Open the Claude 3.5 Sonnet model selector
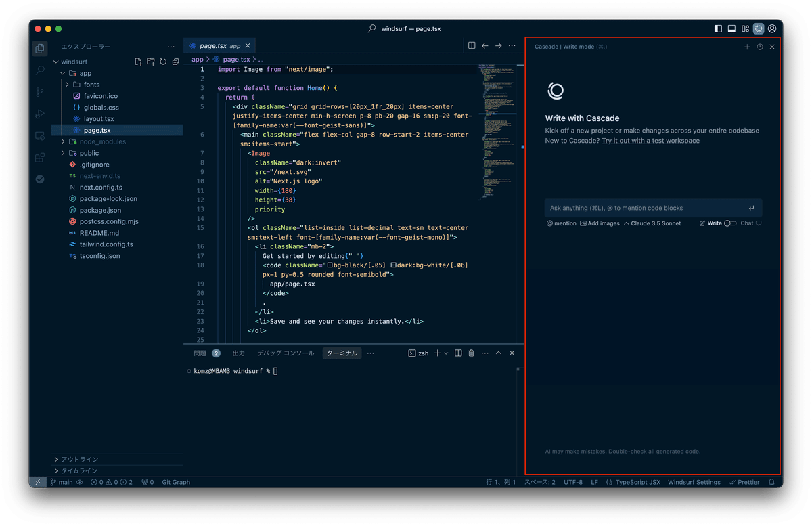 tap(652, 223)
